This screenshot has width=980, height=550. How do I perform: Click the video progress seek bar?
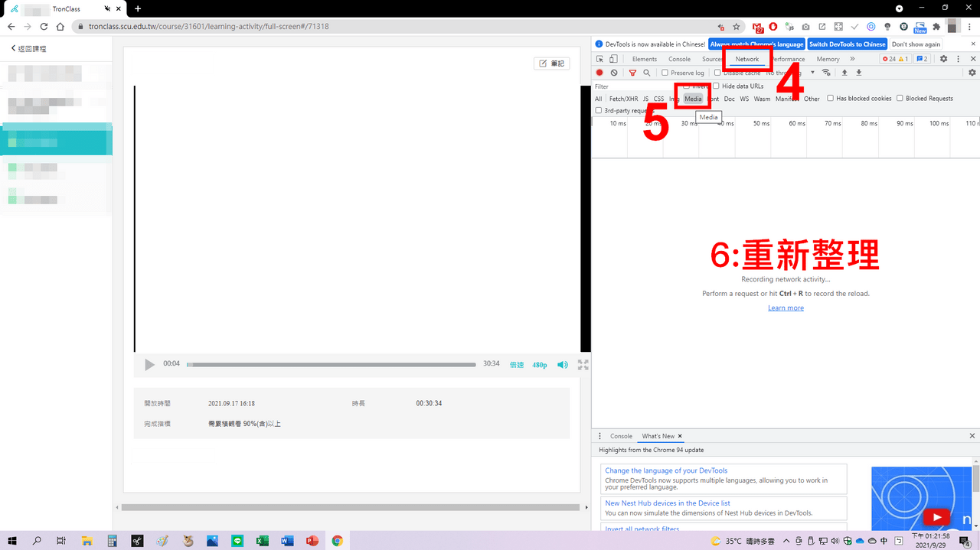[332, 365]
